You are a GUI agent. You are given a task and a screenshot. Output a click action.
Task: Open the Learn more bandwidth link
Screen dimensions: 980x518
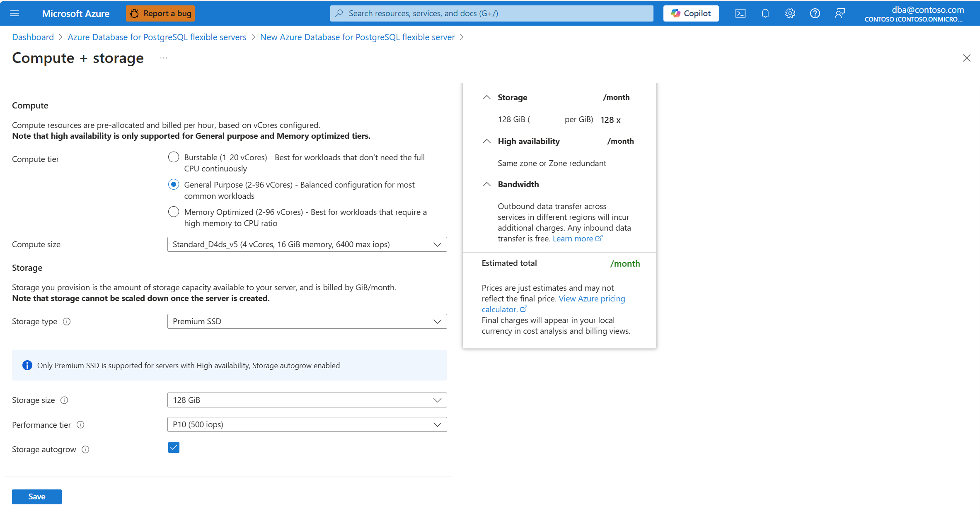573,239
